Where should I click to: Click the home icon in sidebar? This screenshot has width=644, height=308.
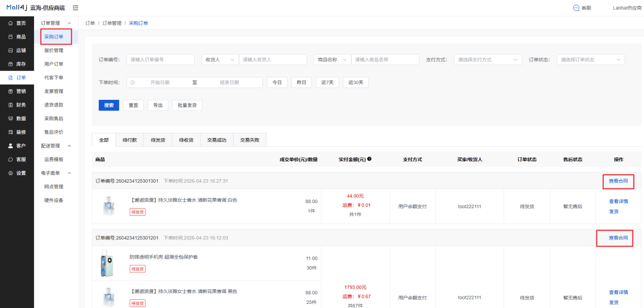click(x=11, y=23)
